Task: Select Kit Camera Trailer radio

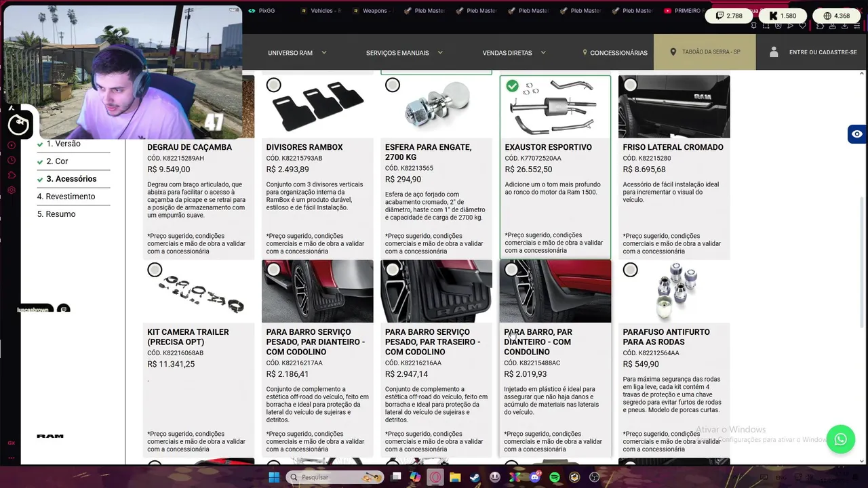Action: [x=155, y=270]
